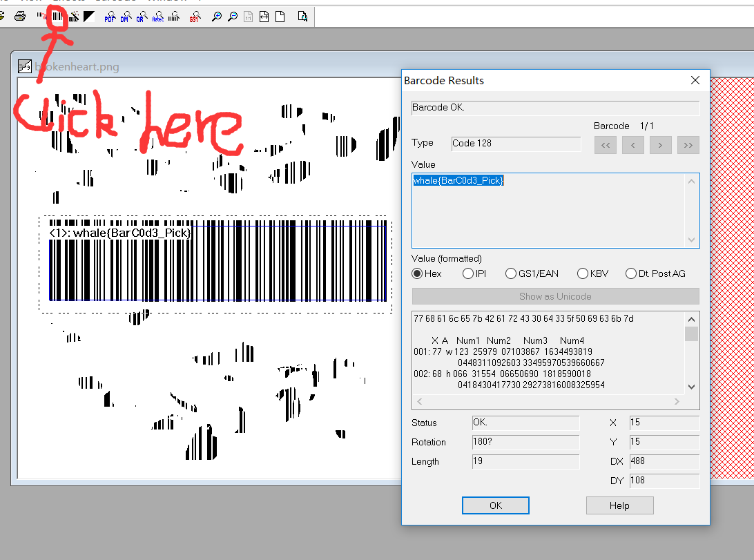Click the fit whole page icon
This screenshot has width=754, height=560.
280,17
